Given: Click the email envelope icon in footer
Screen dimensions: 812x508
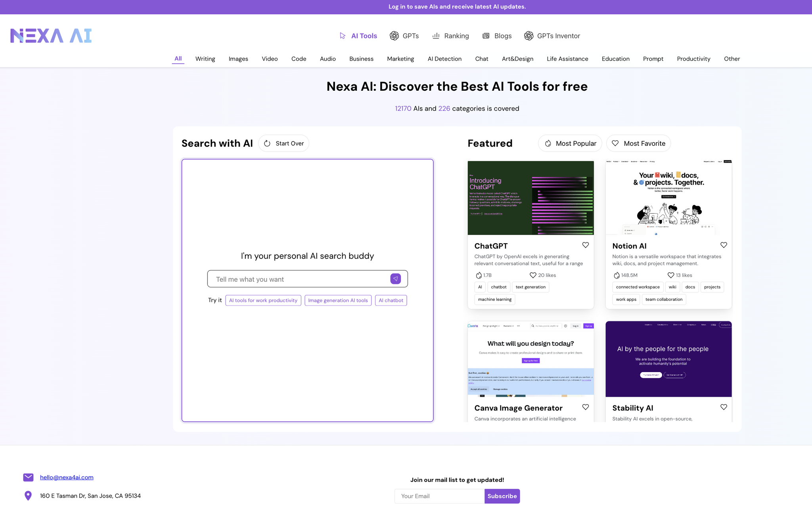Looking at the screenshot, I should [x=28, y=477].
